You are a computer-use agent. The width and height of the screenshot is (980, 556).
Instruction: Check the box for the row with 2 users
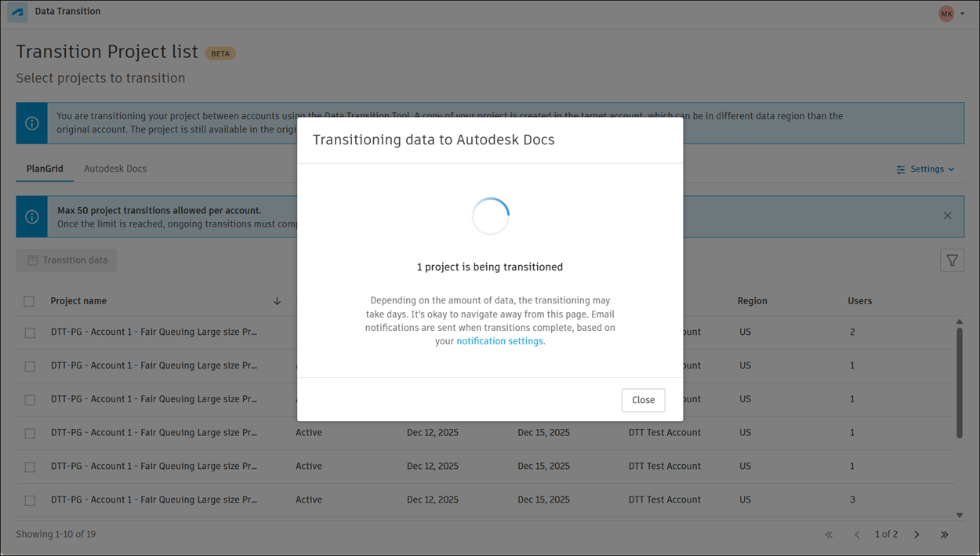pos(30,333)
